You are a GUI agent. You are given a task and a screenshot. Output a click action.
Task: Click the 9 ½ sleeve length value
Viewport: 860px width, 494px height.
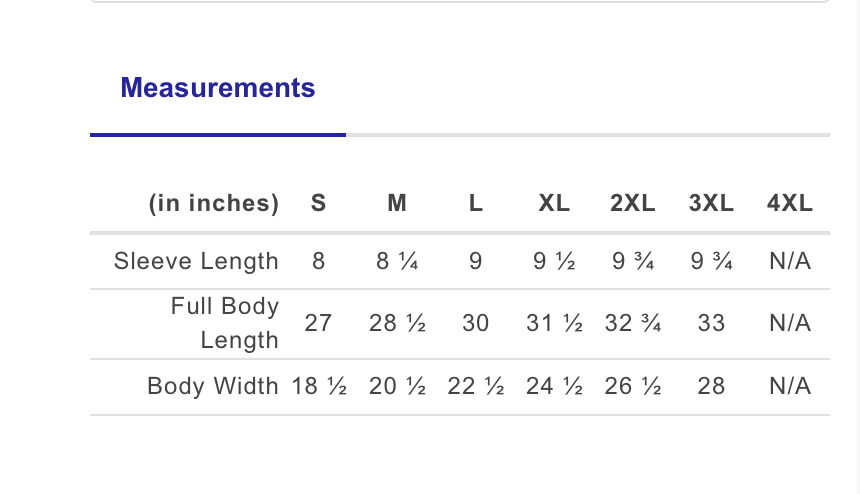554,261
